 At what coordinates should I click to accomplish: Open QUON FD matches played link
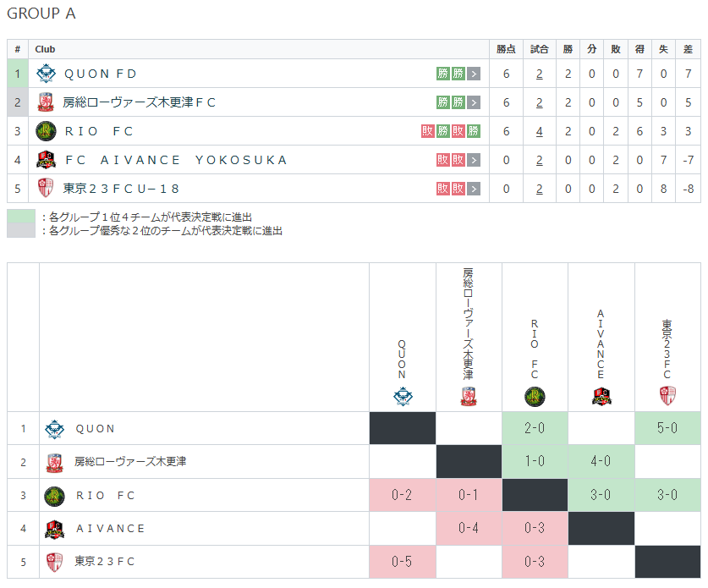tap(539, 74)
